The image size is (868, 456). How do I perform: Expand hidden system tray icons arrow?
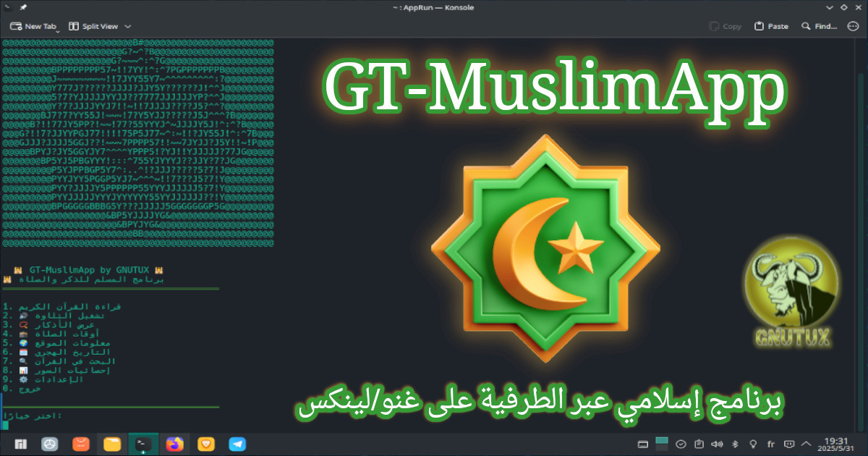[808, 444]
